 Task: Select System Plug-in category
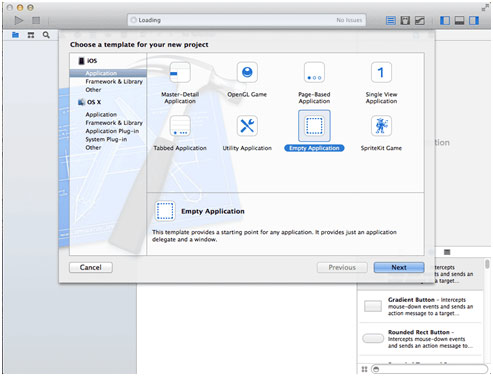pos(106,139)
